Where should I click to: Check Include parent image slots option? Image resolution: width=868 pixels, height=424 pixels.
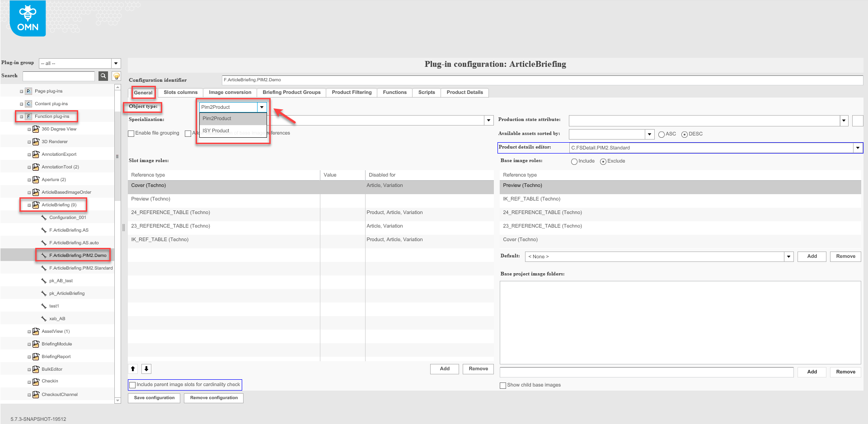pos(133,385)
